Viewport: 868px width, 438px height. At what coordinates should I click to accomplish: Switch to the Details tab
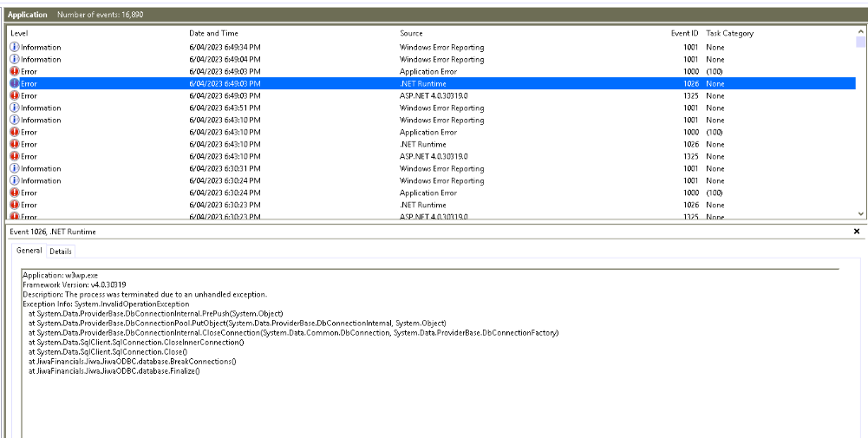pyautogui.click(x=61, y=251)
